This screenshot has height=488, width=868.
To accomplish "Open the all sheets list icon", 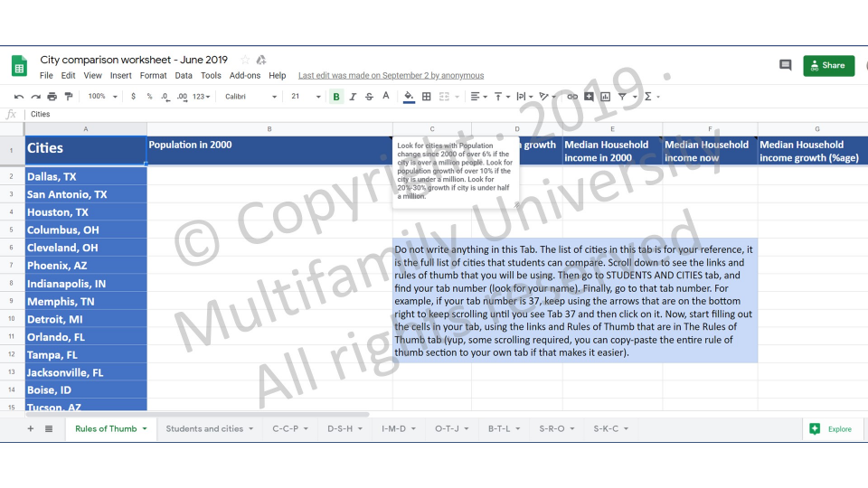I will 49,428.
